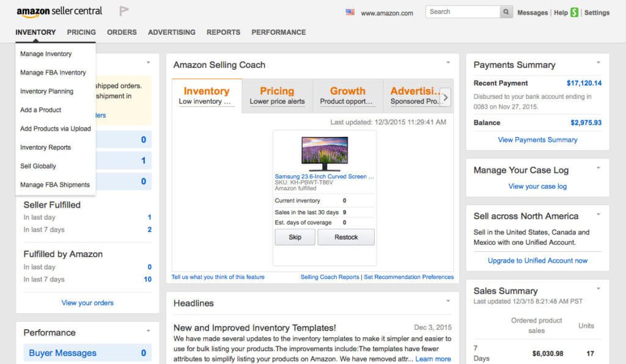Open the www.amazon.com marketplace selector
Viewport: 626px width, 364px height.
387,13
